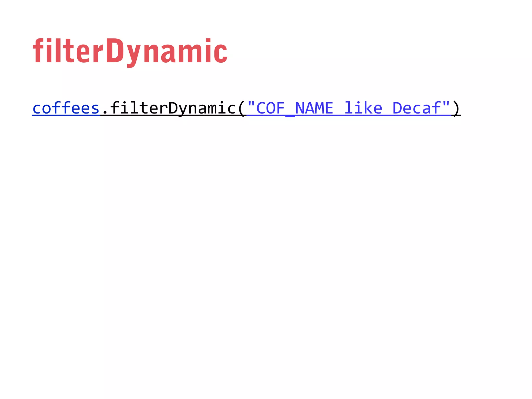Click the red filterDynamic slide title
The width and height of the screenshot is (532, 399).
[130, 52]
